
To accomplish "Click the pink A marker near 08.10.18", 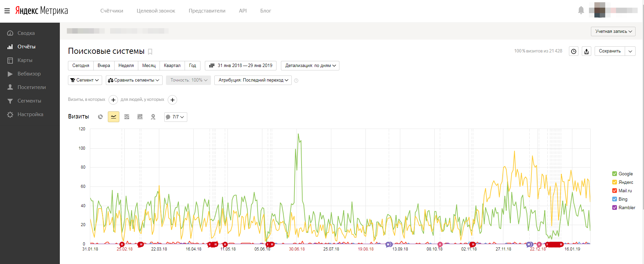I will [440, 244].
